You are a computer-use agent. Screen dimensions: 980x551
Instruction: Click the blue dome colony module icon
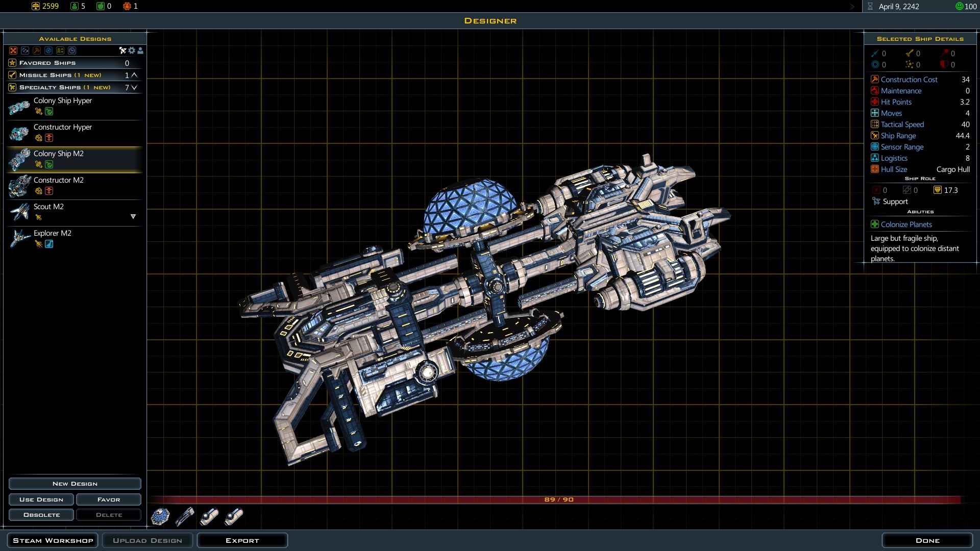(160, 516)
